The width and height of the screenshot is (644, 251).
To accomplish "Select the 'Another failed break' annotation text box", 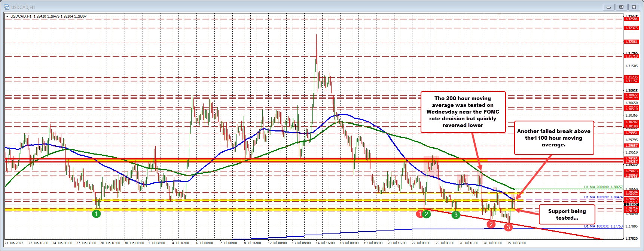I will pos(554,138).
